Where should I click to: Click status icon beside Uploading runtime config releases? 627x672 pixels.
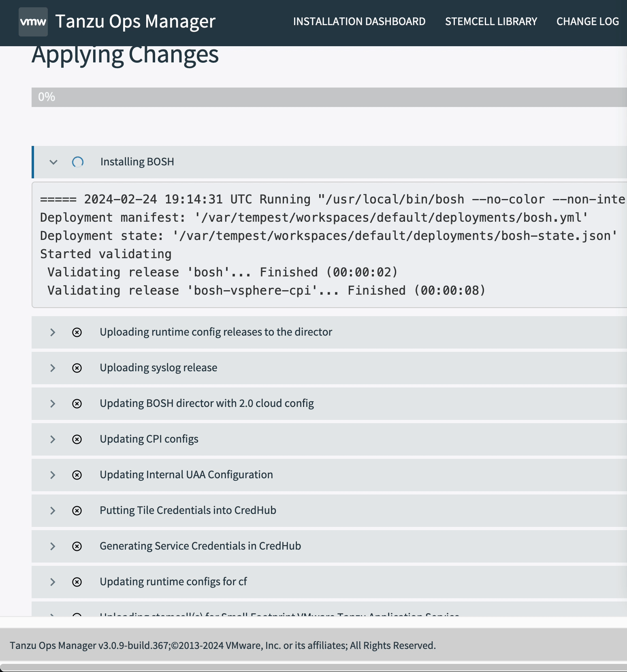[77, 332]
